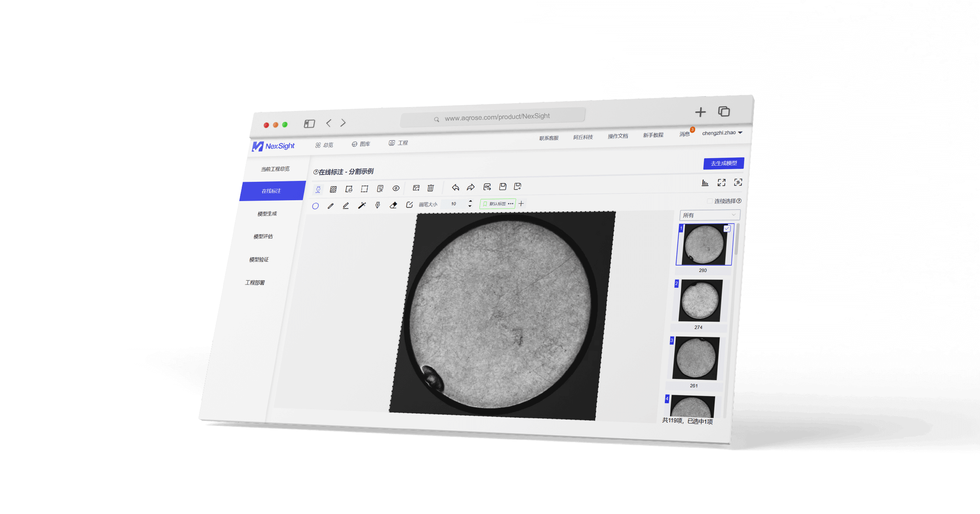
Task: Open the 工程 top navigation tab
Action: tap(398, 143)
